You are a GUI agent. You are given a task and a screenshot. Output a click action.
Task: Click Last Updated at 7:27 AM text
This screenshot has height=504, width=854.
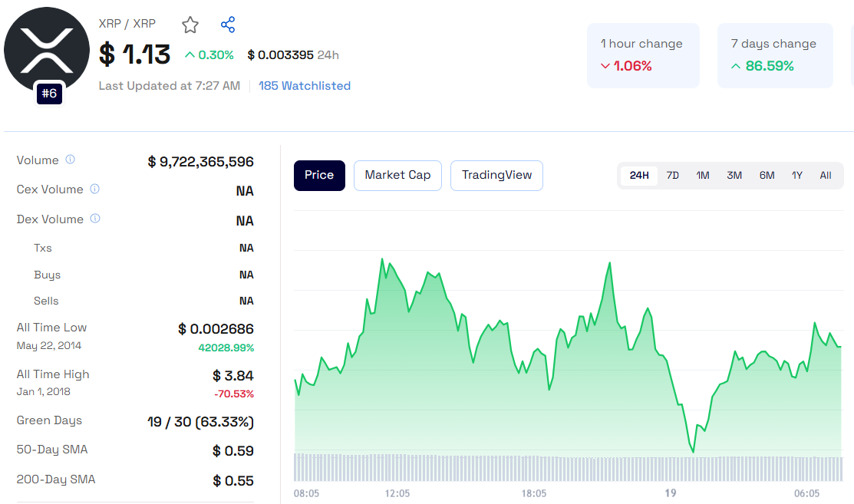170,86
